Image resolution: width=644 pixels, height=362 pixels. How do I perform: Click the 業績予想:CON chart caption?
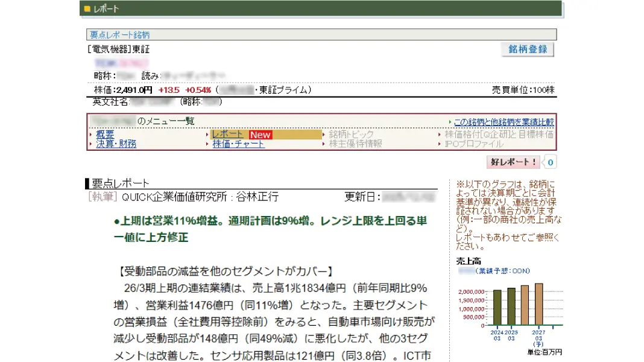(502, 271)
